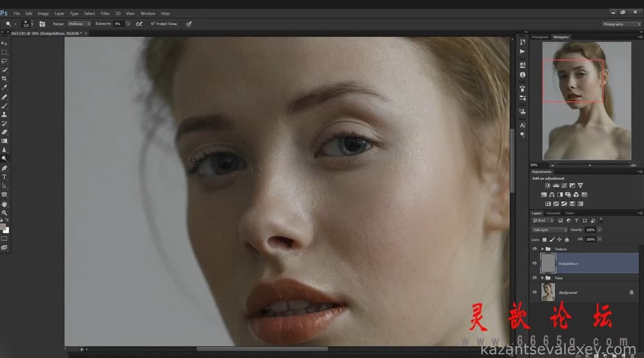Viewport: 644px width, 358px height.
Task: Select the History Brush tool
Action: point(4,123)
